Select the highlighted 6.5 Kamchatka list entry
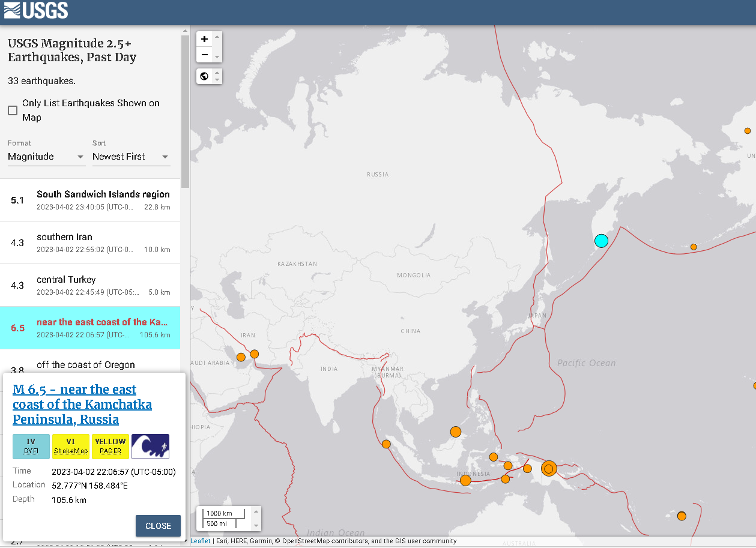Screen dimensions: 756x548 point(90,328)
